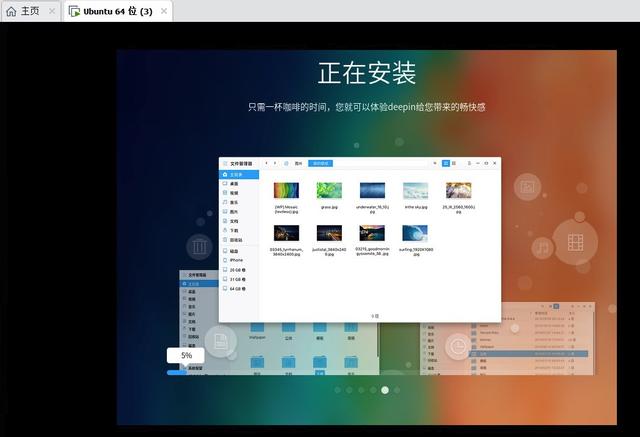Click the document bubble icon

(221, 342)
